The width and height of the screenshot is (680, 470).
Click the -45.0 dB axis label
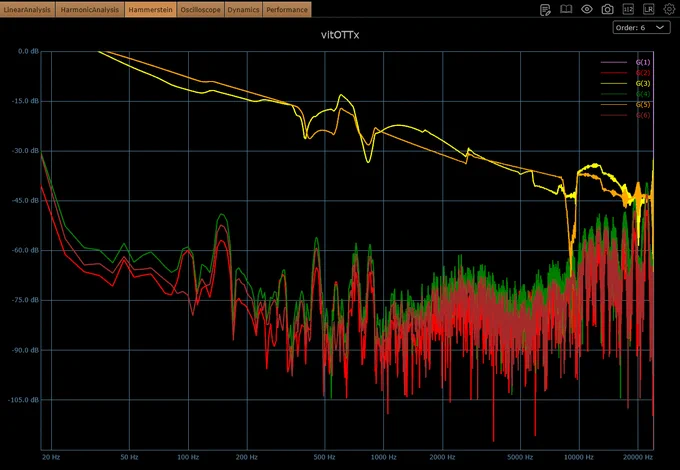click(26, 201)
